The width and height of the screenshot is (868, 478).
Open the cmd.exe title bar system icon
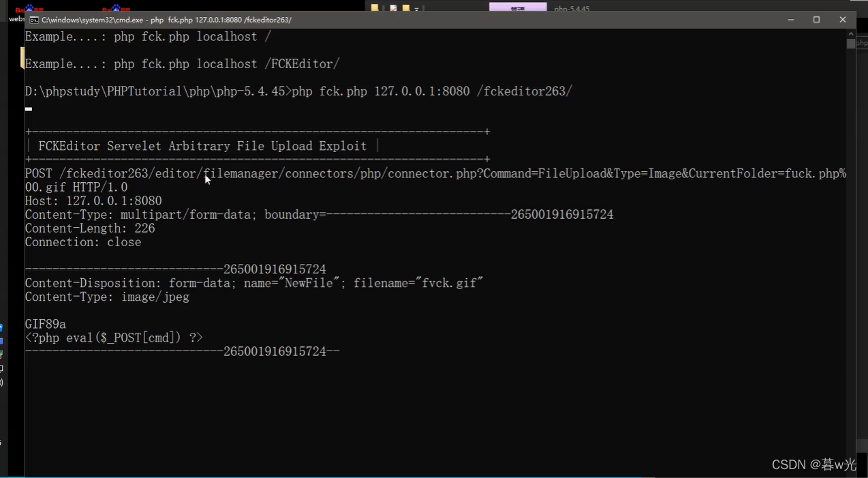pos(33,20)
